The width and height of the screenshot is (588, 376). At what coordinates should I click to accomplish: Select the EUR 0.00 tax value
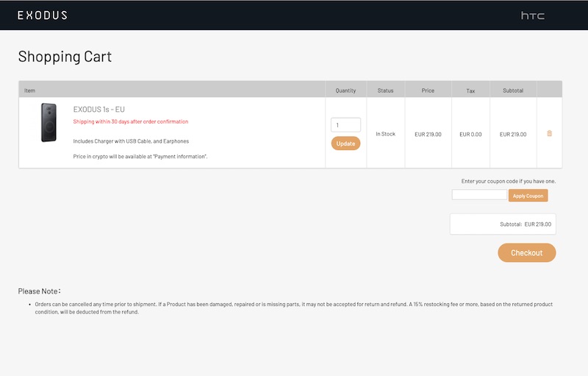coord(470,135)
